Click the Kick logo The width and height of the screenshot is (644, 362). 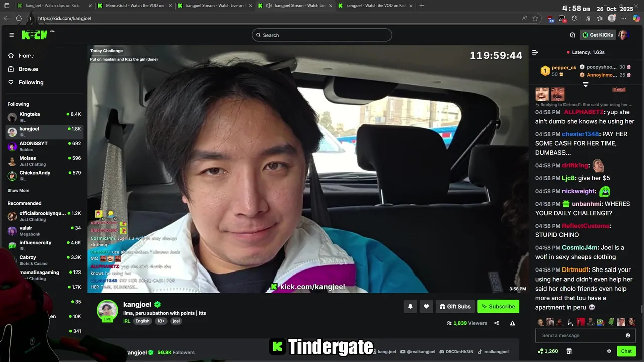35,35
